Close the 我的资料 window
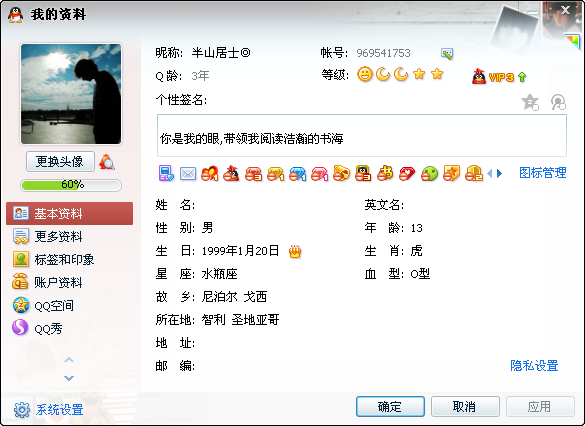This screenshot has width=585, height=426. tap(566, 10)
